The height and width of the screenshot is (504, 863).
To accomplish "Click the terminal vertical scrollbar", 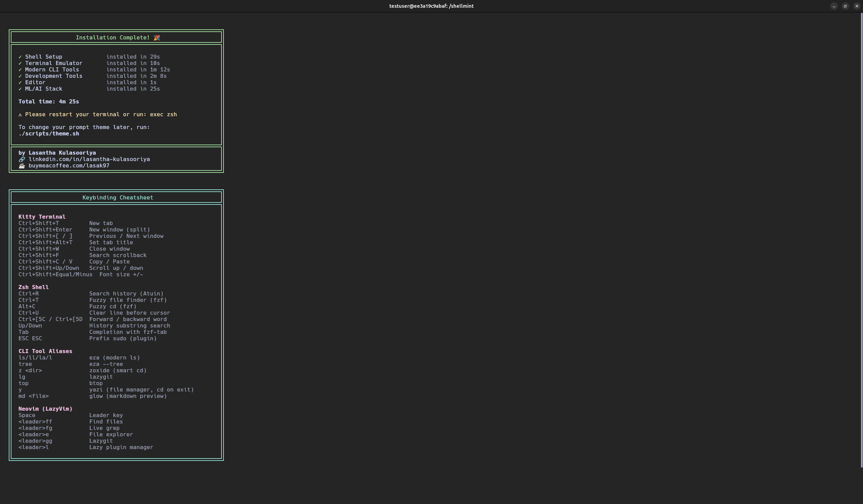I will [x=861, y=240].
